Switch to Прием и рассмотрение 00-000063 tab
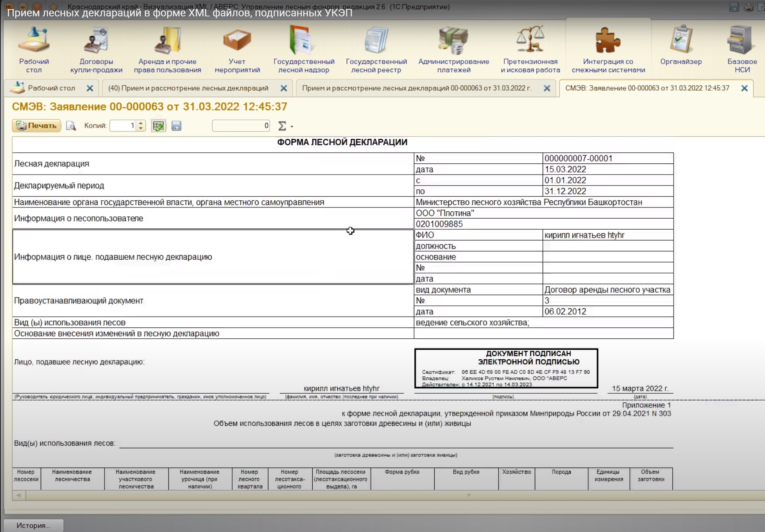Screen dimensions: 765x532 417,88
